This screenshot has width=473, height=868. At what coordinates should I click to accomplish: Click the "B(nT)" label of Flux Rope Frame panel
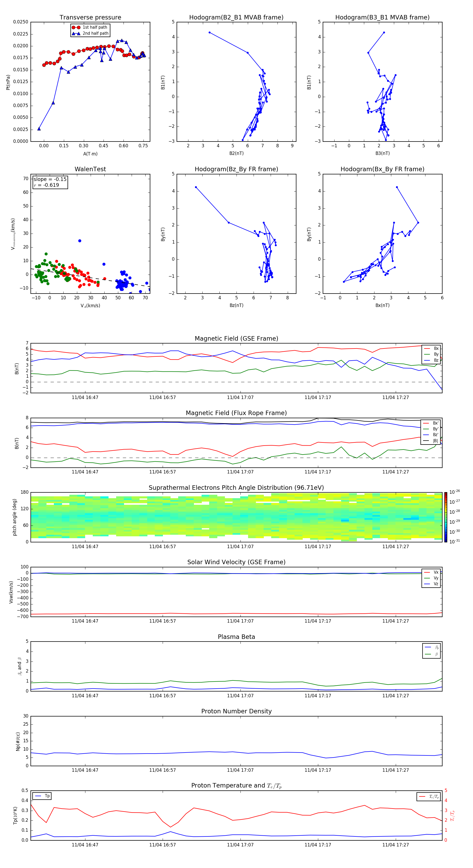tap(17, 443)
